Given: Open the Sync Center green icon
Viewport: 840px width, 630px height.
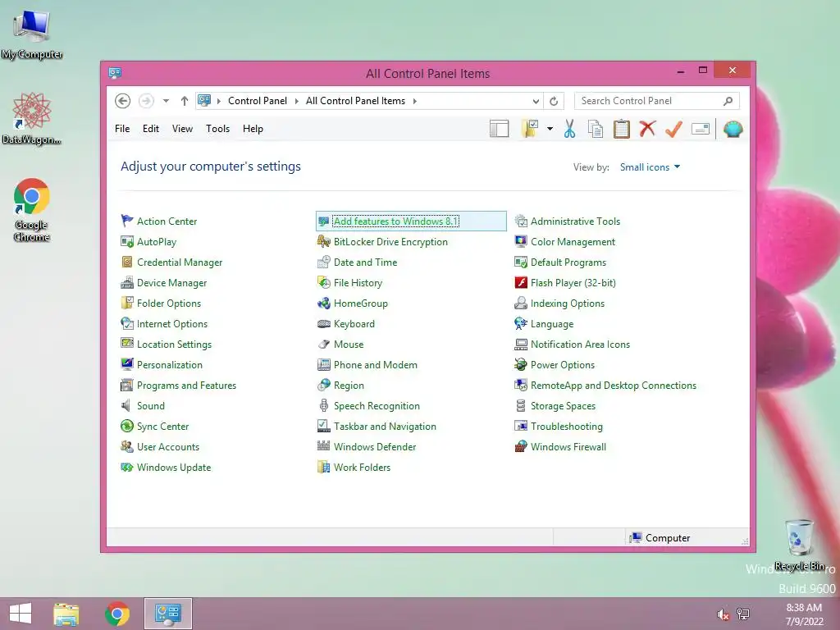Looking at the screenshot, I should pyautogui.click(x=127, y=426).
